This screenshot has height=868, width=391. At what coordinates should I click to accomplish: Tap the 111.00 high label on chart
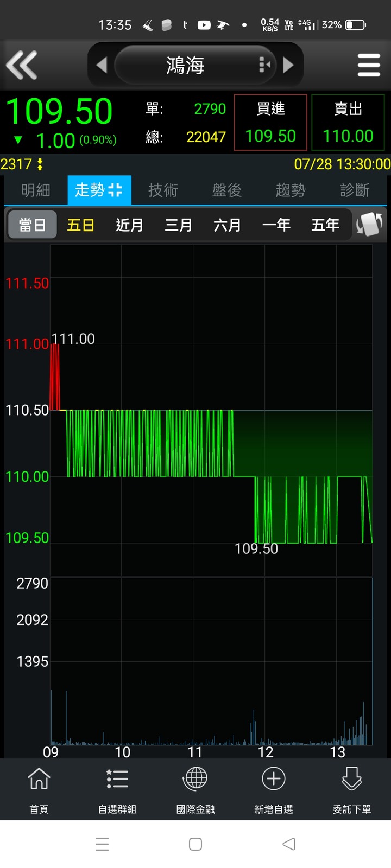tap(73, 339)
